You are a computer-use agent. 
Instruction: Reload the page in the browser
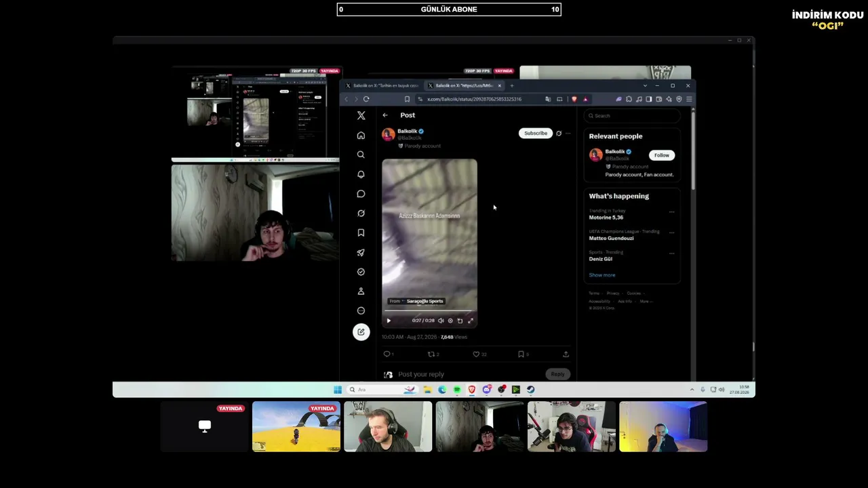pos(366,100)
